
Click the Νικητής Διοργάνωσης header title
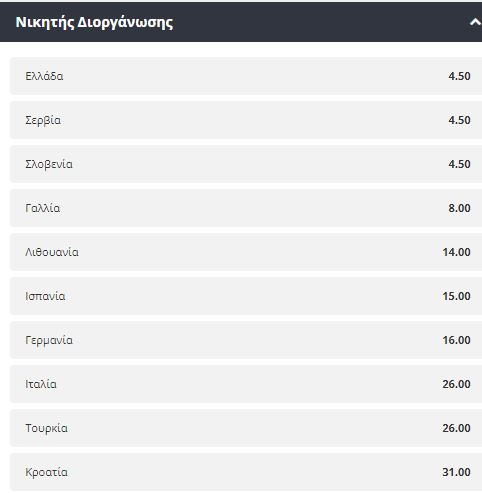point(94,22)
